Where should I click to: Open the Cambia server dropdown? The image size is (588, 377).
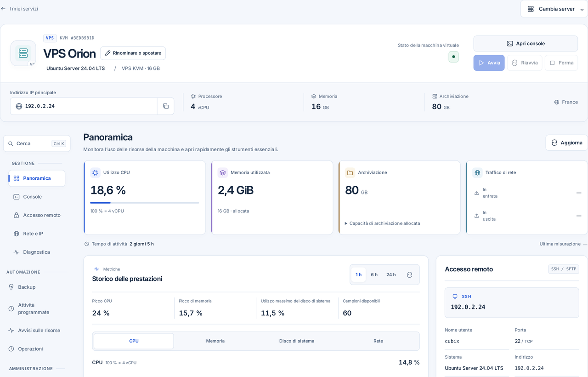tap(554, 9)
